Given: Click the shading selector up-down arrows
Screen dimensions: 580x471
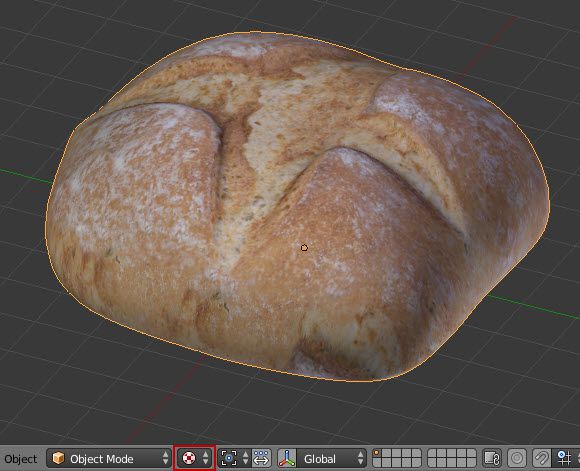Looking at the screenshot, I should (206, 458).
